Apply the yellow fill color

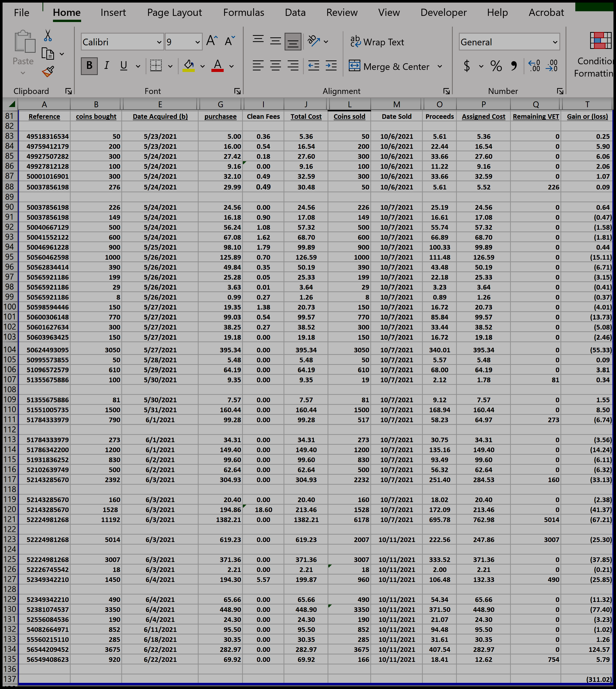pyautogui.click(x=189, y=66)
